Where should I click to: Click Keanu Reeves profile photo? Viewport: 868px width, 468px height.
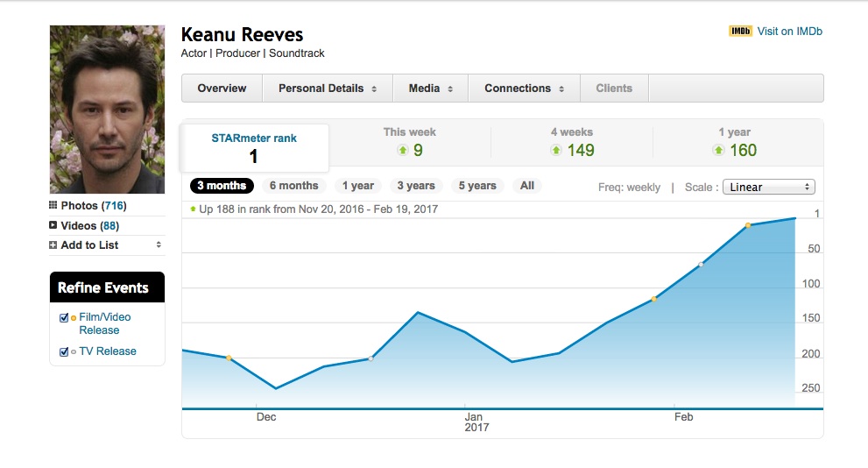point(107,110)
